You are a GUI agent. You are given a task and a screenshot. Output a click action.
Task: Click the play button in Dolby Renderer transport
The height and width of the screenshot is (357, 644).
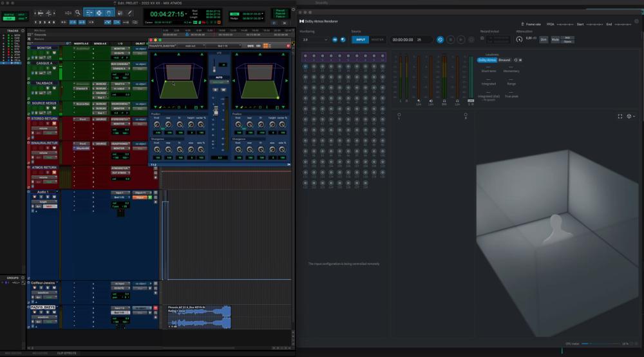[461, 40]
